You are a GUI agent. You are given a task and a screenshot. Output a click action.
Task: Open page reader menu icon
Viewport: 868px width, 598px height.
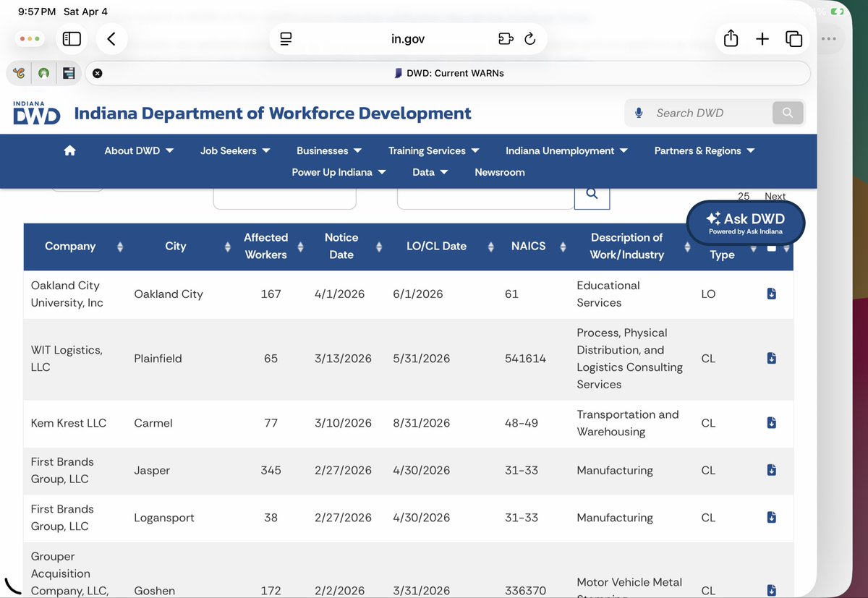(286, 39)
